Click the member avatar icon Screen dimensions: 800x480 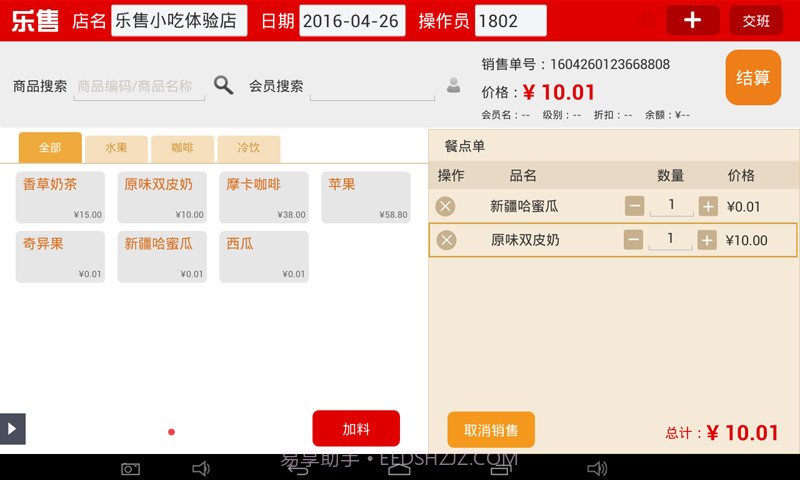coord(453,85)
